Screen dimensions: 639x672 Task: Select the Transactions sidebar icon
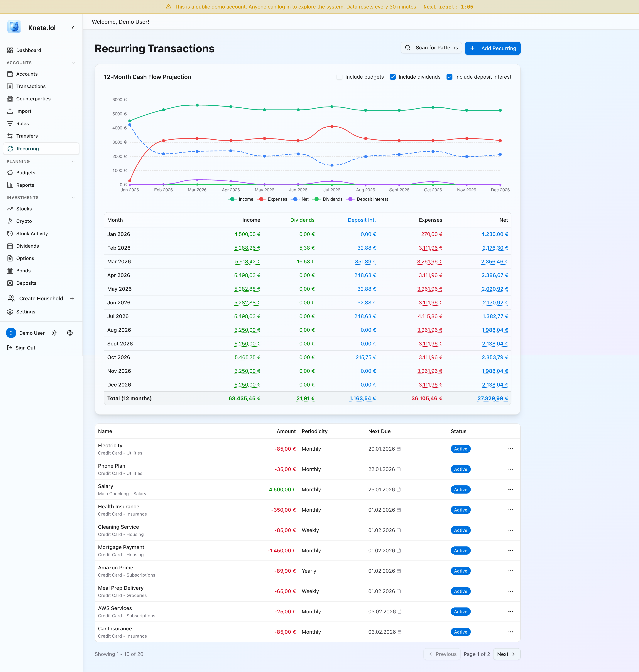click(x=11, y=86)
